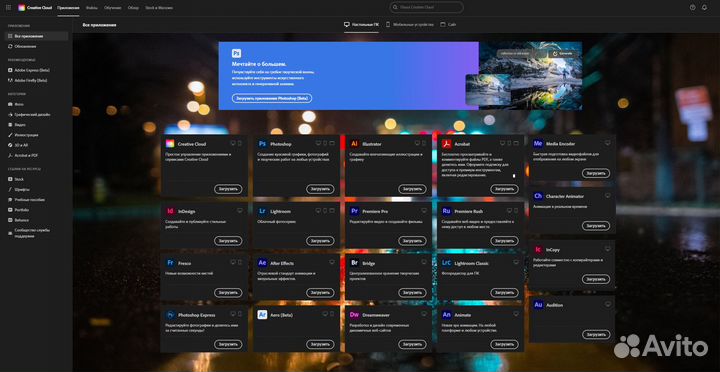This screenshot has width=720, height=372.
Task: Open the Stock и Магазин tab
Action: [159, 8]
